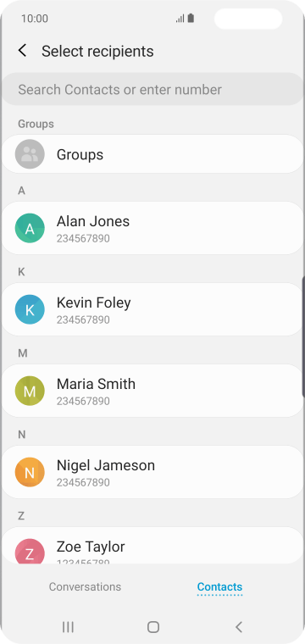Tap the orange N avatar for Nigel Jameson

tap(30, 472)
